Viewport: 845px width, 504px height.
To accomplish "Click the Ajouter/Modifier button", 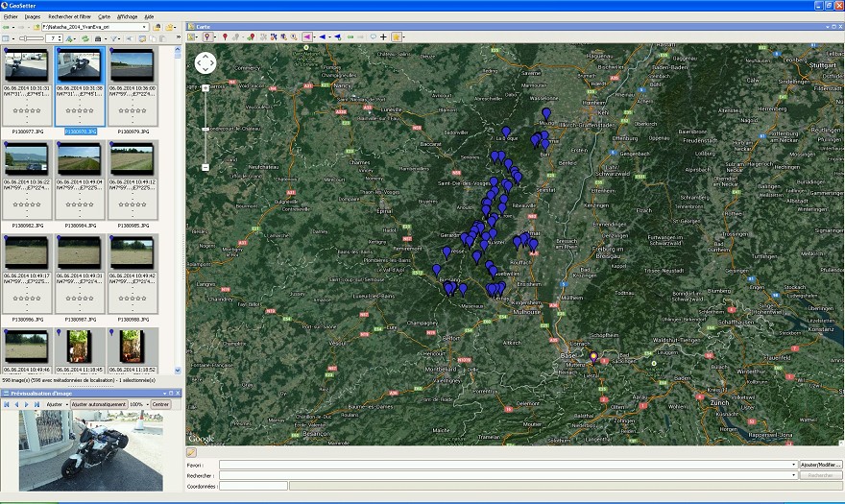I will pos(821,464).
